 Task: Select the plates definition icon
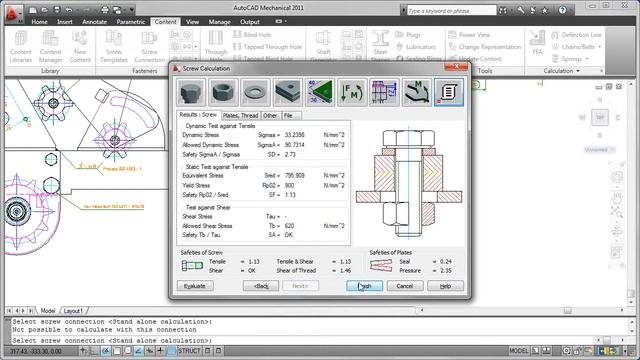point(287,92)
